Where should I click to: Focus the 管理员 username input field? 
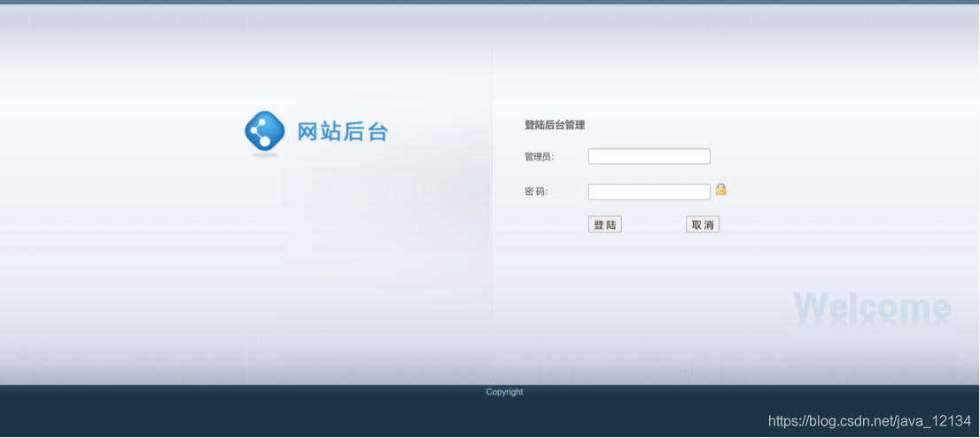click(x=649, y=156)
